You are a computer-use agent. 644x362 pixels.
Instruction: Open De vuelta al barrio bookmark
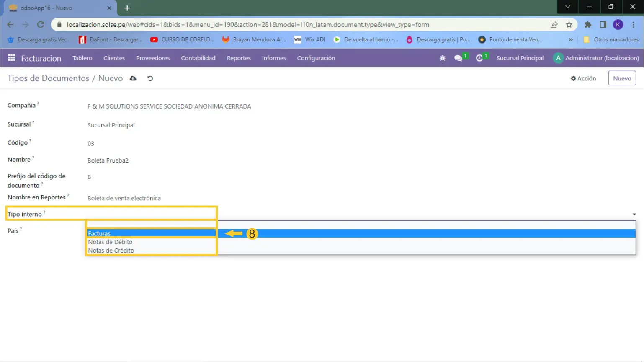tap(366, 39)
